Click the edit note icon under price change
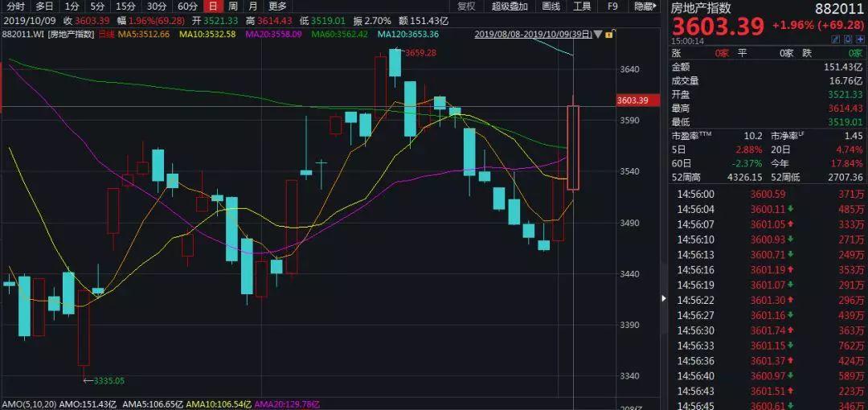 click(x=837, y=40)
